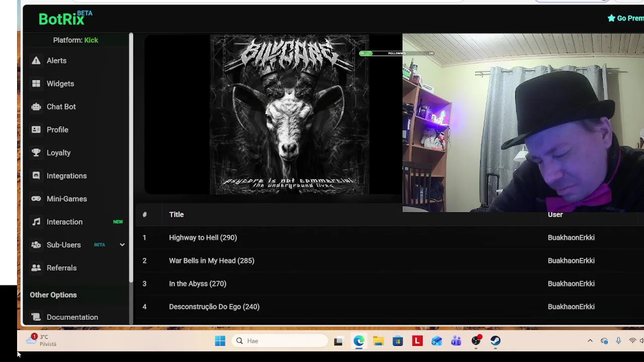Select Desconstrução Do Ego (240) row

389,307
